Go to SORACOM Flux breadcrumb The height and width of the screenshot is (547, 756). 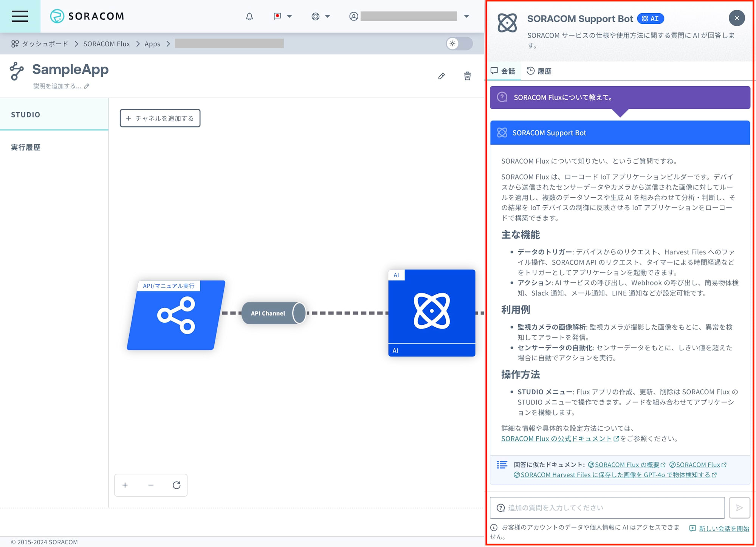(107, 44)
